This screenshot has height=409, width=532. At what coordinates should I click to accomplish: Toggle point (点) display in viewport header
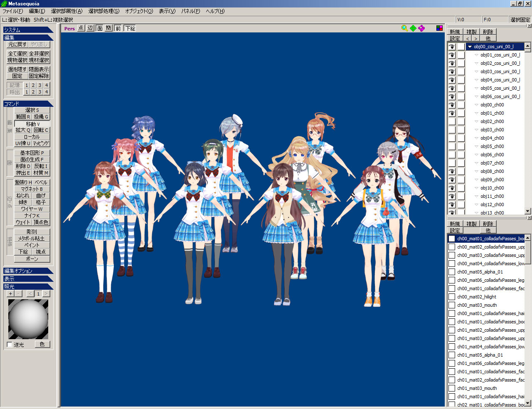click(81, 28)
